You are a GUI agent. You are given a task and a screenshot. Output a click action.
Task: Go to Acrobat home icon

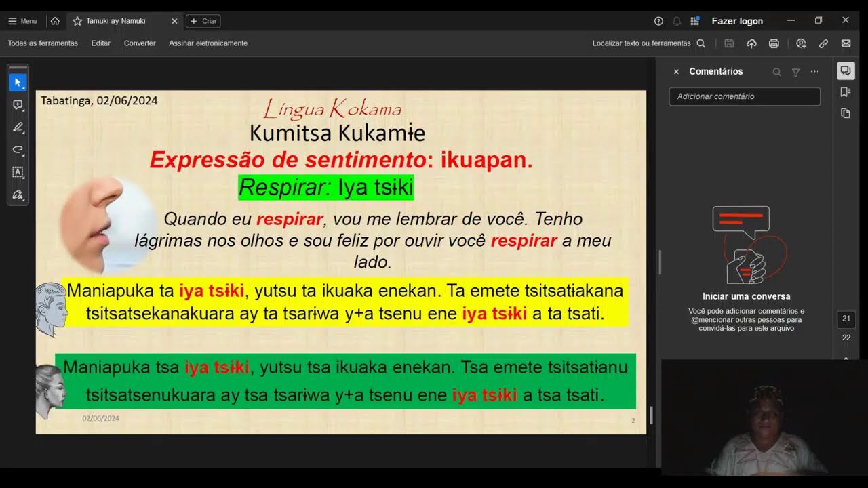[55, 21]
